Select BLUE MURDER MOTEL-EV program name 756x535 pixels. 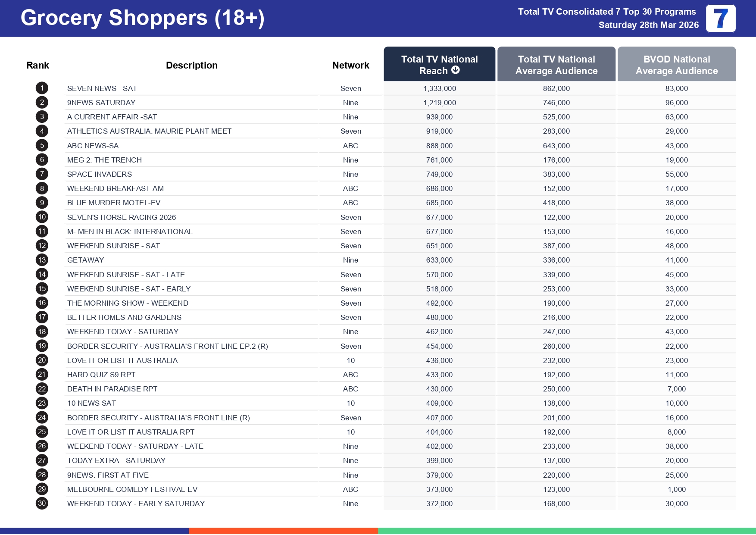pyautogui.click(x=114, y=203)
